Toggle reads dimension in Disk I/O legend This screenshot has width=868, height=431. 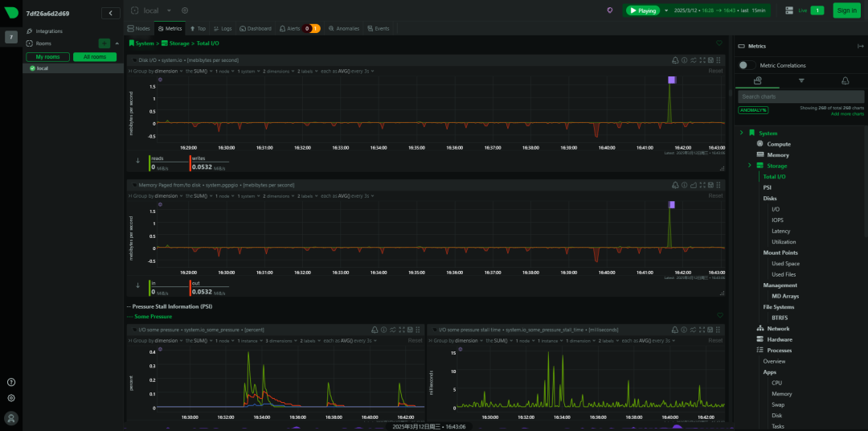168,163
